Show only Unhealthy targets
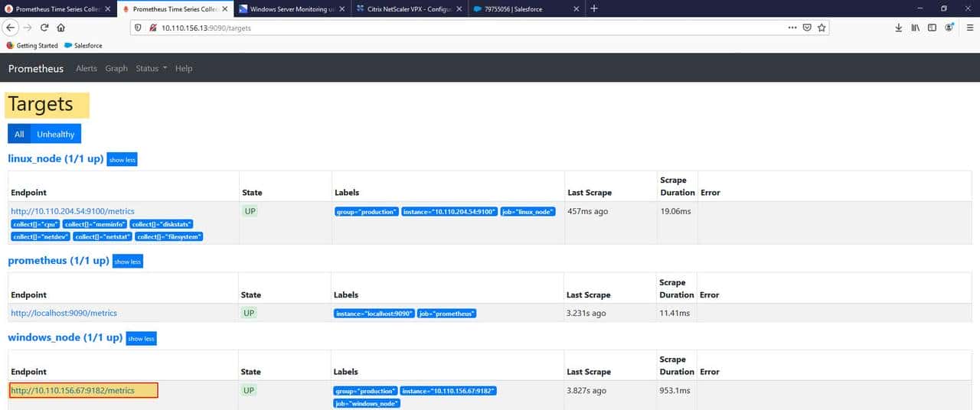The height and width of the screenshot is (410, 980). [56, 134]
